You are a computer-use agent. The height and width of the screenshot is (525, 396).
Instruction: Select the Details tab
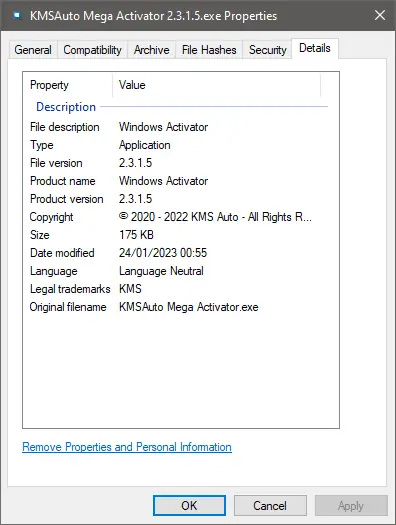(x=315, y=48)
